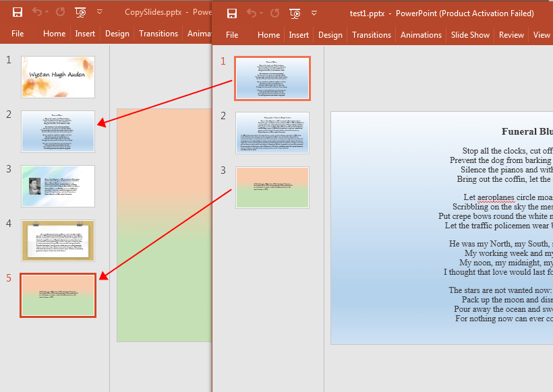
Task: Click line 'Stop all the clocks, cut off'
Action: 507,151
